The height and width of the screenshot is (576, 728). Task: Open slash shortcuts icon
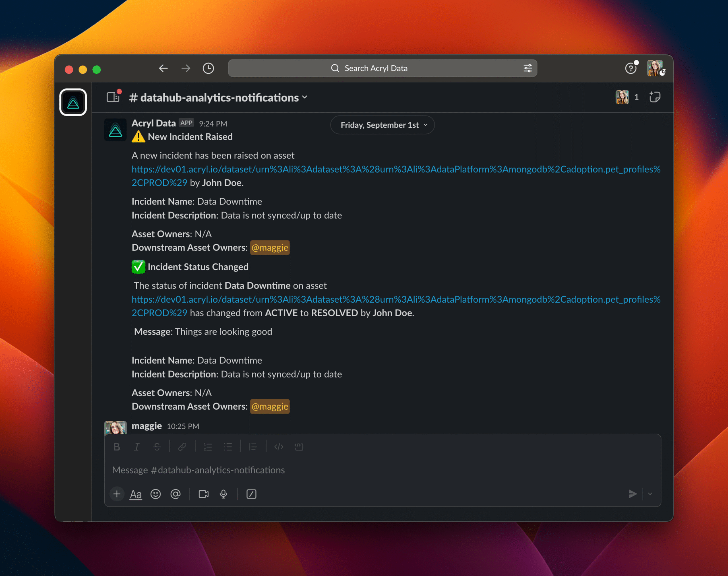tap(252, 494)
